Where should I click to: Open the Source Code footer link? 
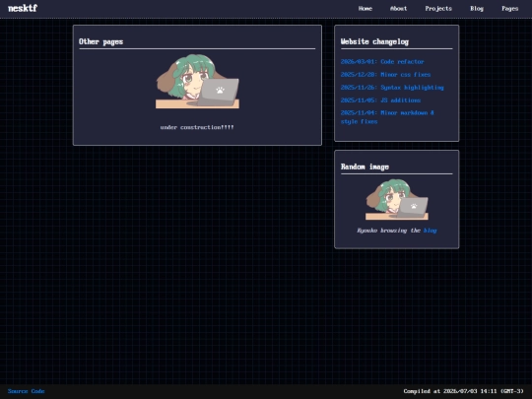(27, 391)
